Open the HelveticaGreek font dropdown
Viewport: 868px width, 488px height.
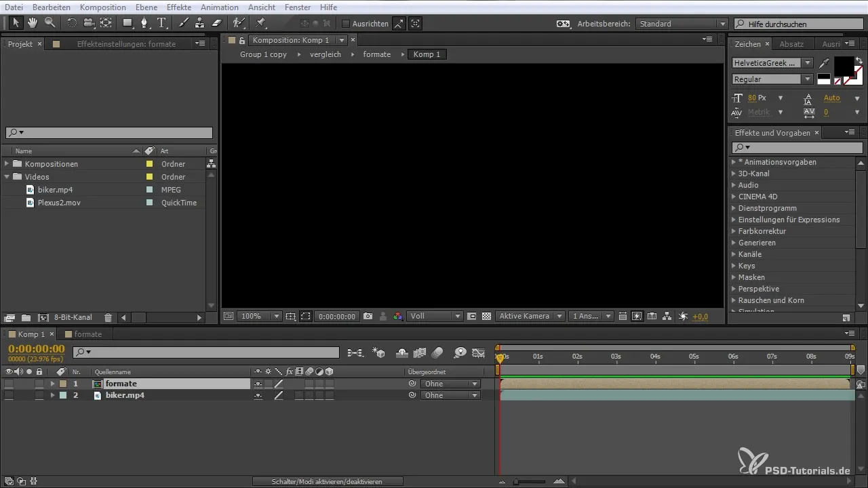(772, 63)
